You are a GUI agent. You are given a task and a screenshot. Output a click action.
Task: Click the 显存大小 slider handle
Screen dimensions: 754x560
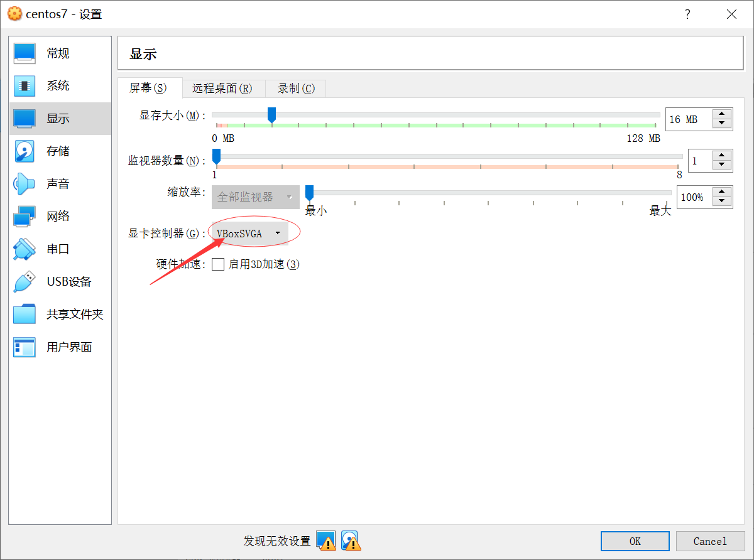[x=271, y=115]
